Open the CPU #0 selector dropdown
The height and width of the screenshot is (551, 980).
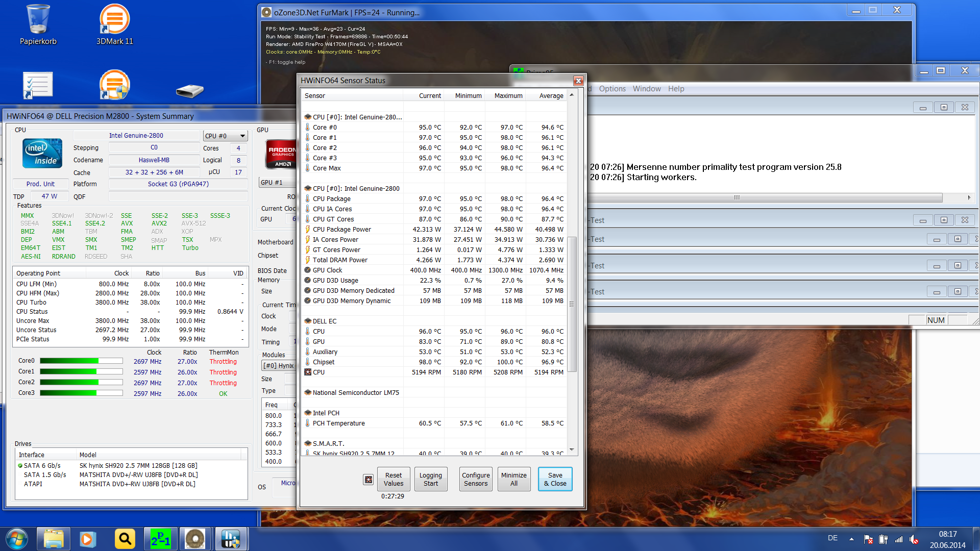(225, 136)
